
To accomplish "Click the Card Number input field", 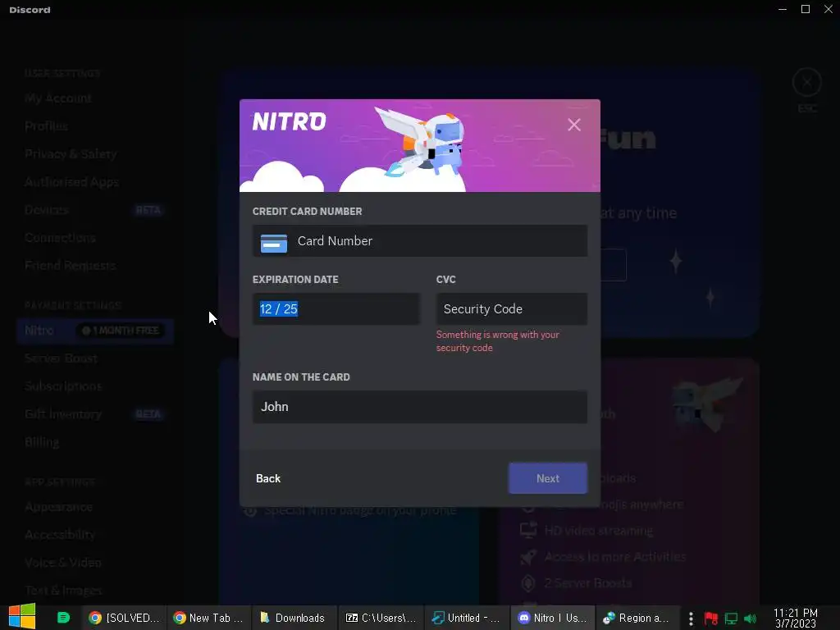I will tap(420, 241).
